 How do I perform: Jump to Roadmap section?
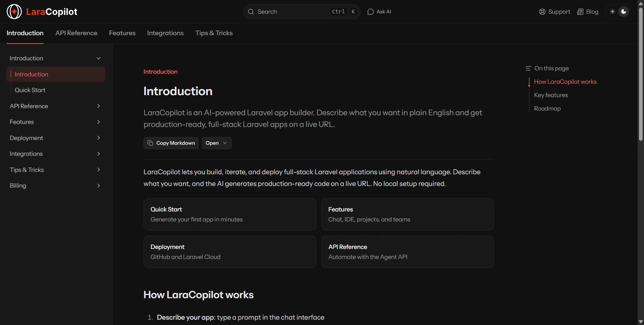coord(547,109)
